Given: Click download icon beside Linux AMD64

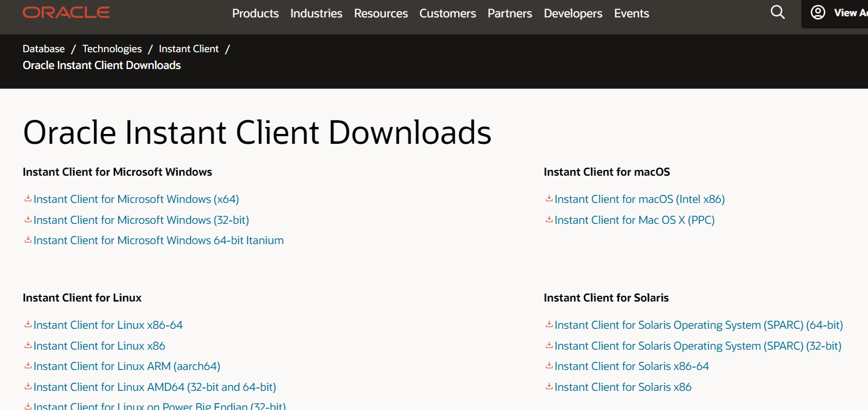Looking at the screenshot, I should pos(28,387).
